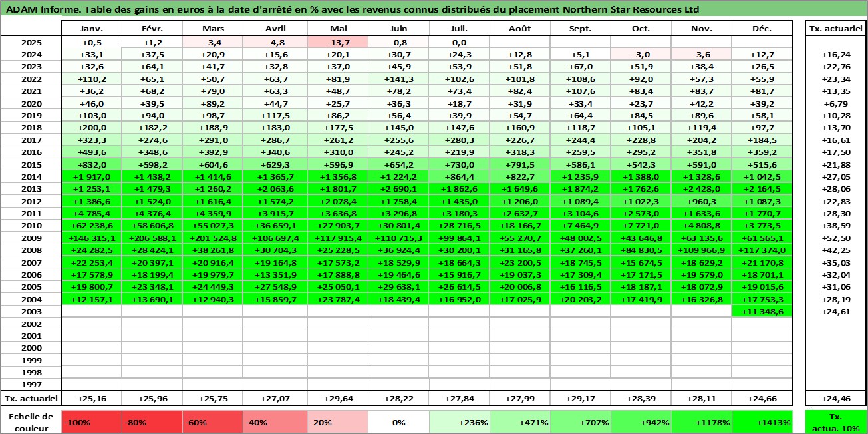This screenshot has width=868, height=434.
Task: Select the -13,7 cell for May 2025
Action: pos(338,42)
